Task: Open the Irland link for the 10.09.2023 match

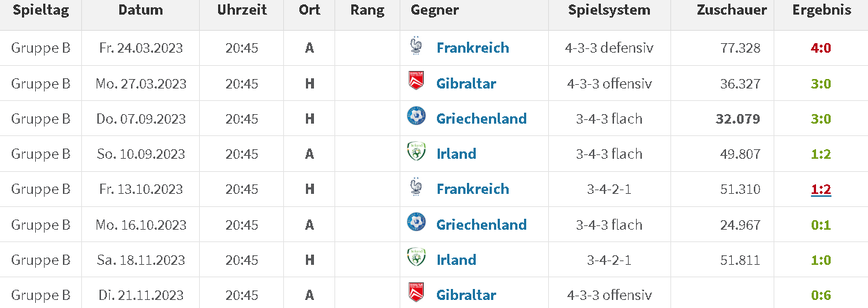Action: tap(456, 154)
